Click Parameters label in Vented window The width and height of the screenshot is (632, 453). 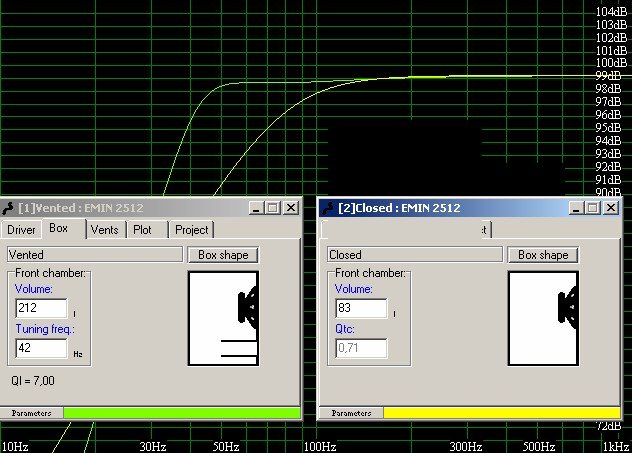click(31, 413)
